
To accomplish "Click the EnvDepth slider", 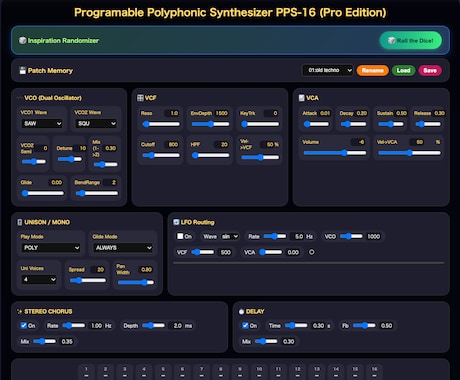I will click(210, 124).
